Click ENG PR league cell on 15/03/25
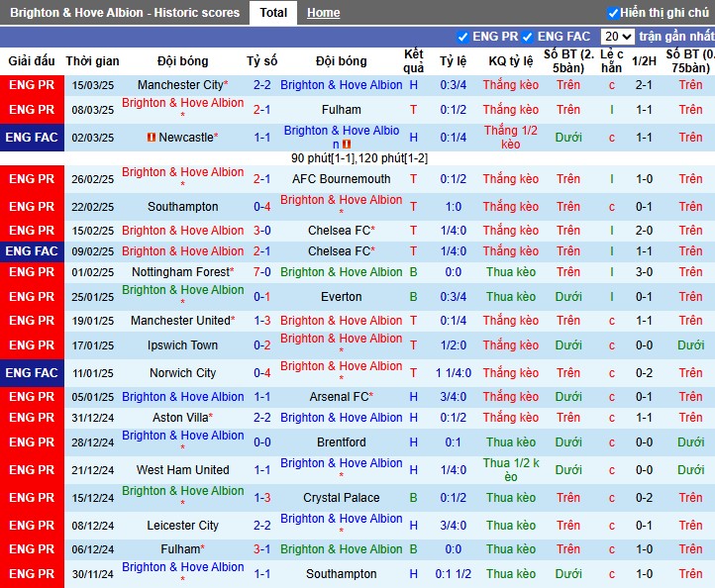715x588 pixels. click(32, 85)
